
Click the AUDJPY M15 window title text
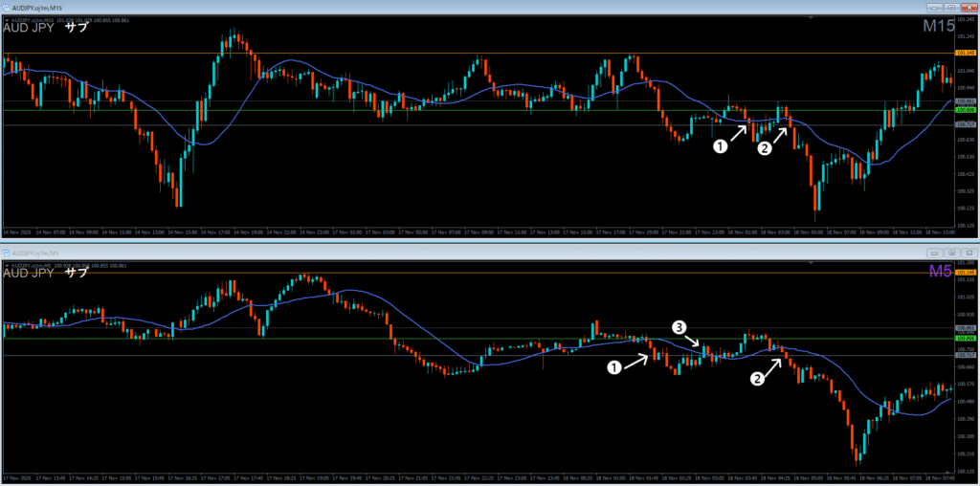[35, 8]
